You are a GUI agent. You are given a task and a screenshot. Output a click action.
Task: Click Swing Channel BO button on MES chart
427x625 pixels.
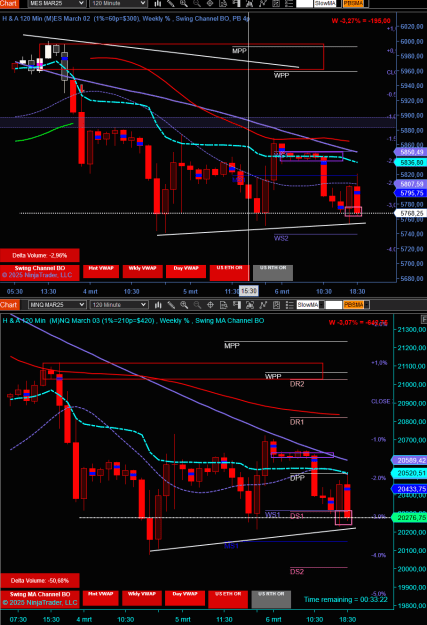(x=39, y=271)
